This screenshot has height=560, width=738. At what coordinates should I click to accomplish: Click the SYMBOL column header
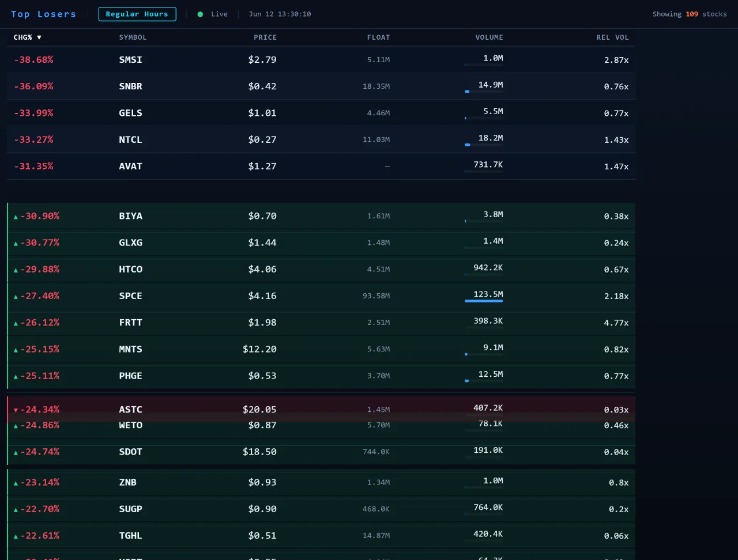point(133,37)
